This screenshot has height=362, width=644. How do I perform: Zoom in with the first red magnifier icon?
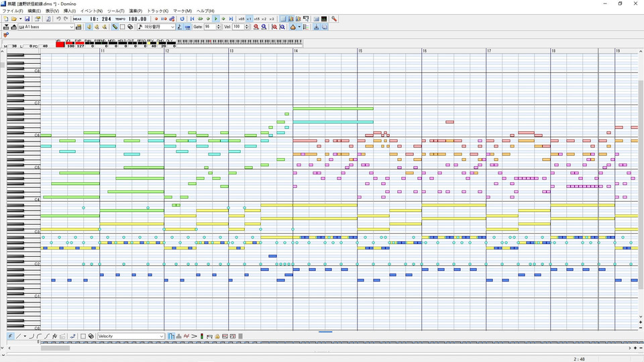256,27
